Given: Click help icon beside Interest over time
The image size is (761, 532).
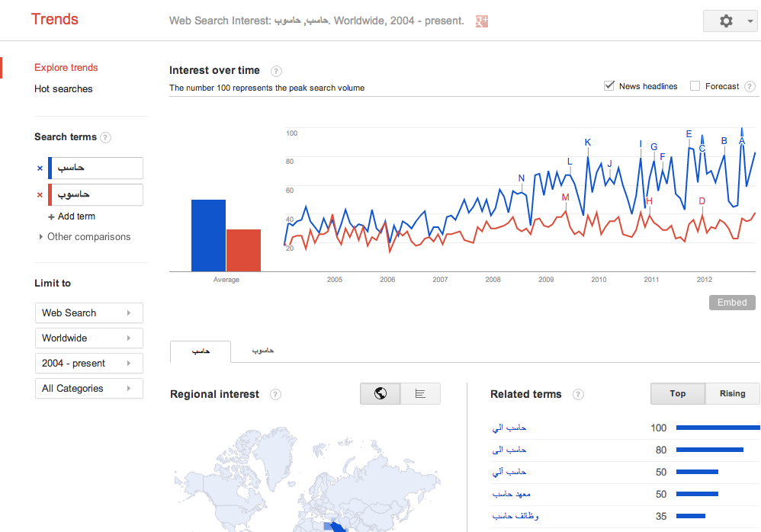Looking at the screenshot, I should point(276,71).
